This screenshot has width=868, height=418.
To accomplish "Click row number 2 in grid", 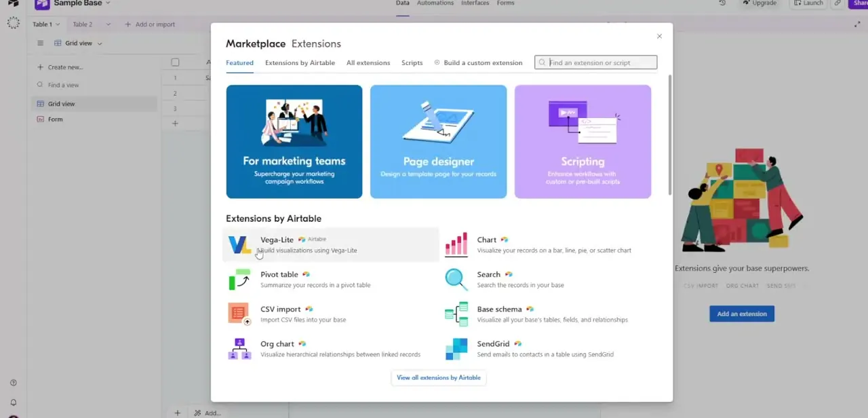I will [x=175, y=94].
